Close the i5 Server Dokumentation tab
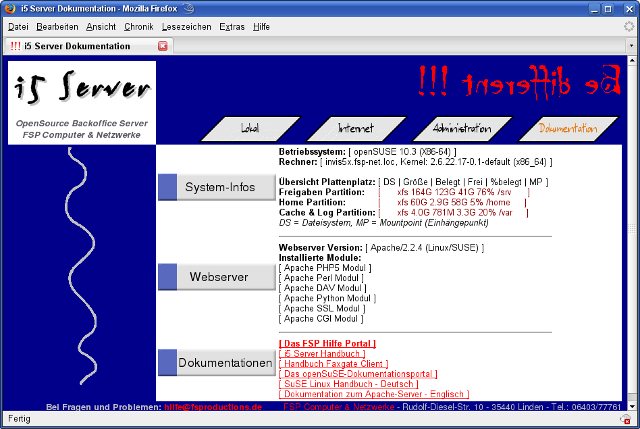The height and width of the screenshot is (429, 640). [x=163, y=46]
